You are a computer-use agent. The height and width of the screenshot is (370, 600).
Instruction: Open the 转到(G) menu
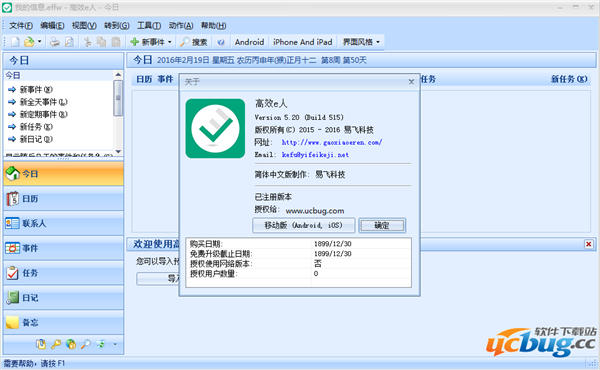pos(116,26)
